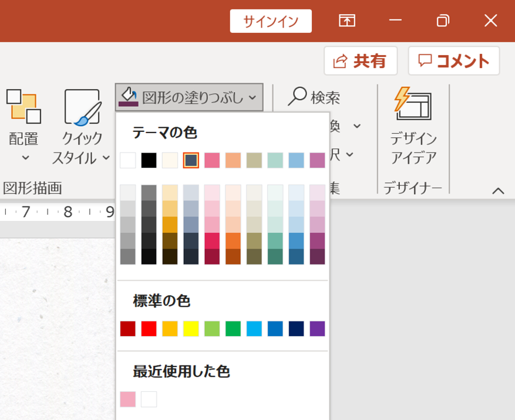
Task: Pick purple standard color
Action: [x=317, y=328]
